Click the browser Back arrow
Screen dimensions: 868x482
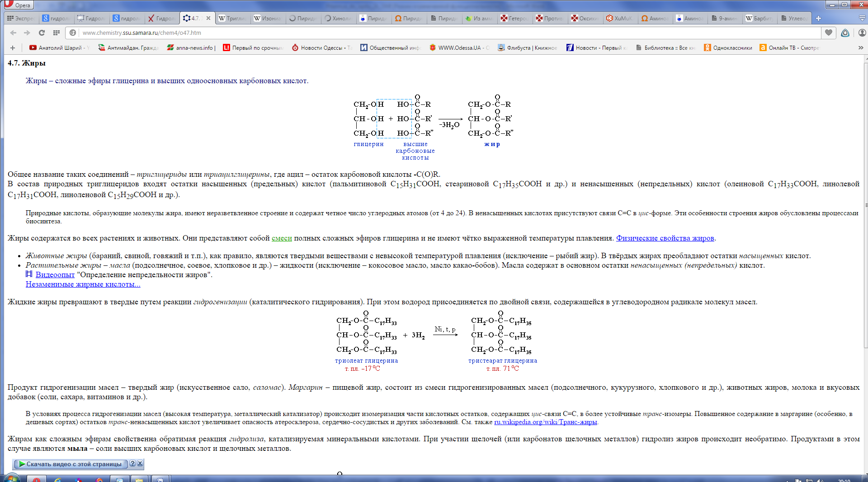(13, 33)
